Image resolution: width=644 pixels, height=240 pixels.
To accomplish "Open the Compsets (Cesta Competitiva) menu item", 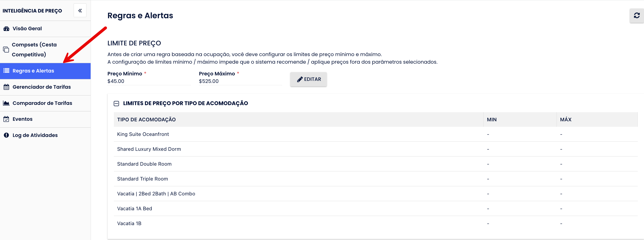I will tap(34, 50).
